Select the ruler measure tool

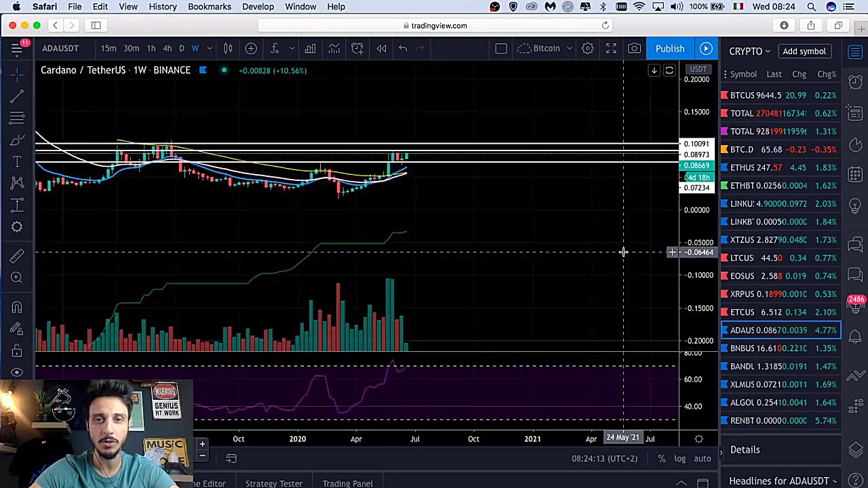(17, 255)
